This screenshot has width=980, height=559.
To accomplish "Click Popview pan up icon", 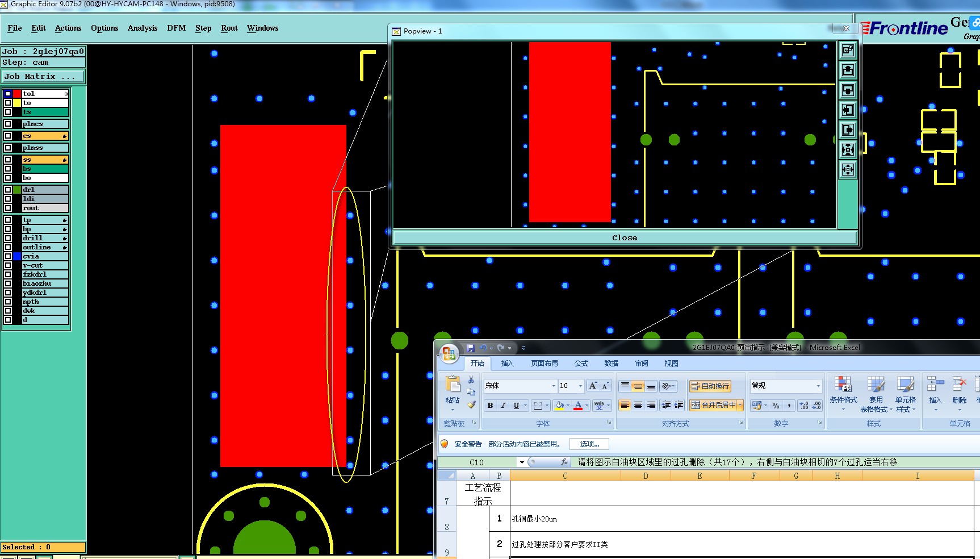I will tap(848, 70).
